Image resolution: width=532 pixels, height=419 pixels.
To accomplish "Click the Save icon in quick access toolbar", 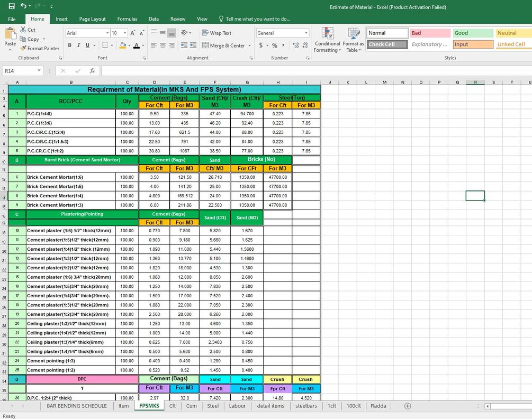I will point(12,6).
